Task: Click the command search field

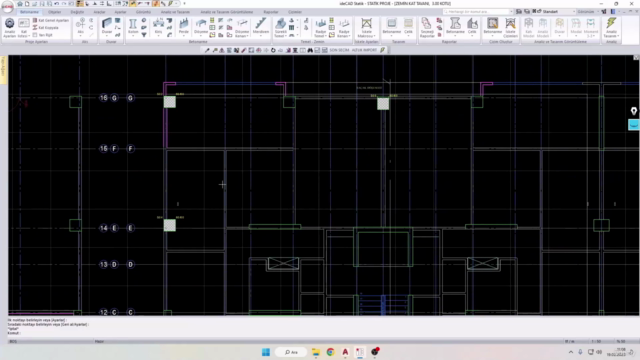Action: pos(478,11)
